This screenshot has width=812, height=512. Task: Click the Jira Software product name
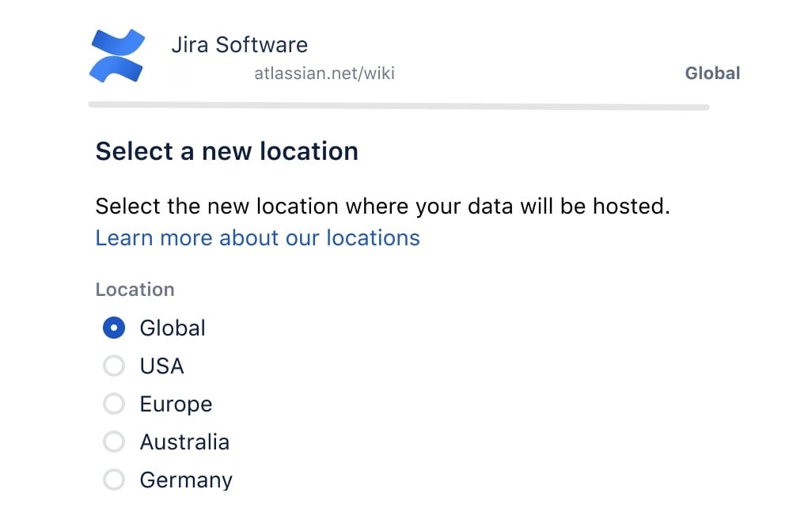pyautogui.click(x=239, y=44)
